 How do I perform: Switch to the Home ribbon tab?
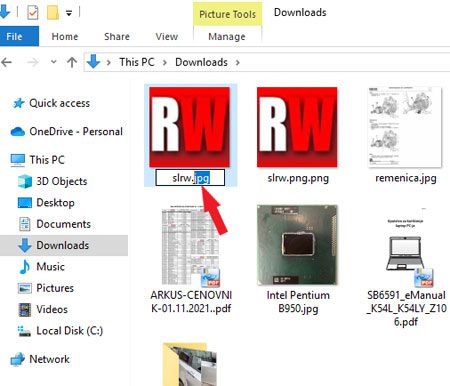tap(65, 36)
